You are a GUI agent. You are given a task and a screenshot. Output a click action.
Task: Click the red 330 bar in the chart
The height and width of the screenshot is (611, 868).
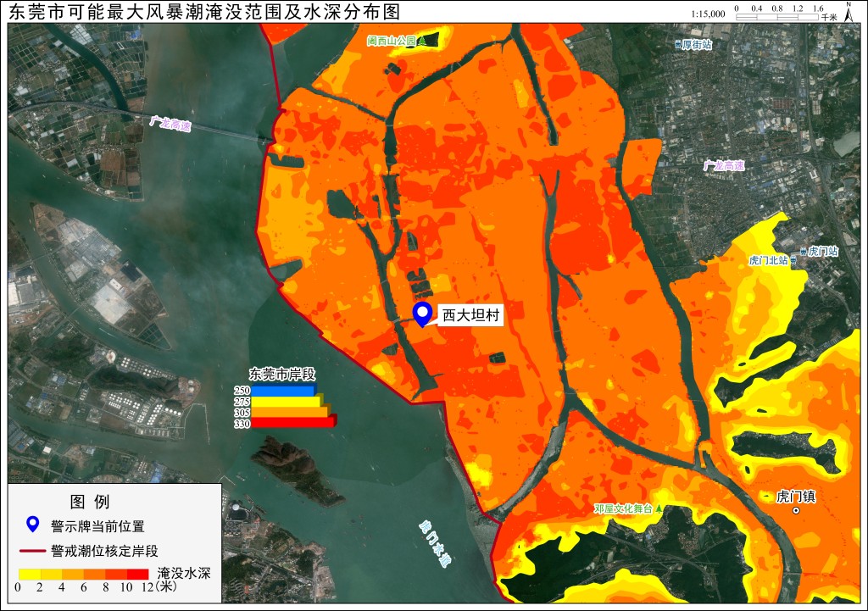click(293, 423)
